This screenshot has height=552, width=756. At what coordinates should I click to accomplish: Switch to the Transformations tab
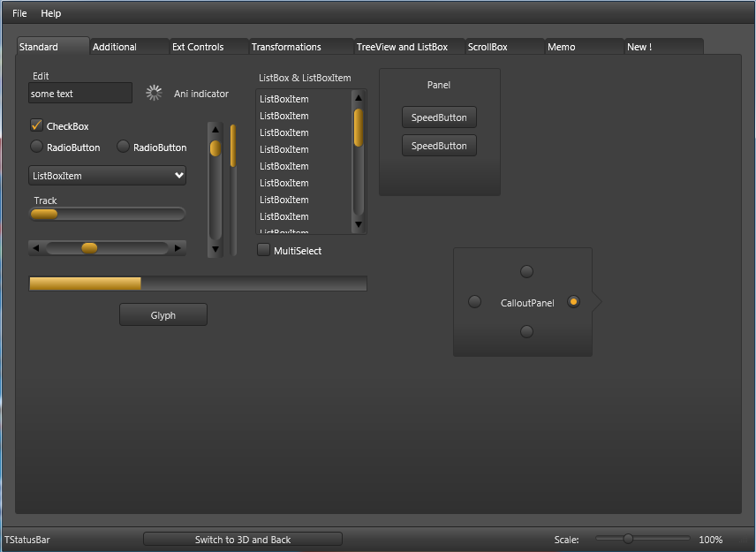point(286,47)
